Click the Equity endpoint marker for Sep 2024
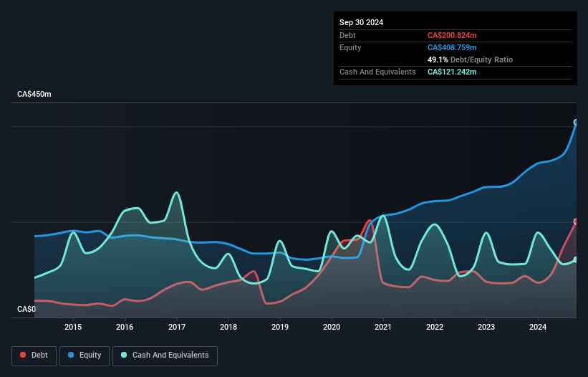This screenshot has height=377, width=588. (576, 123)
